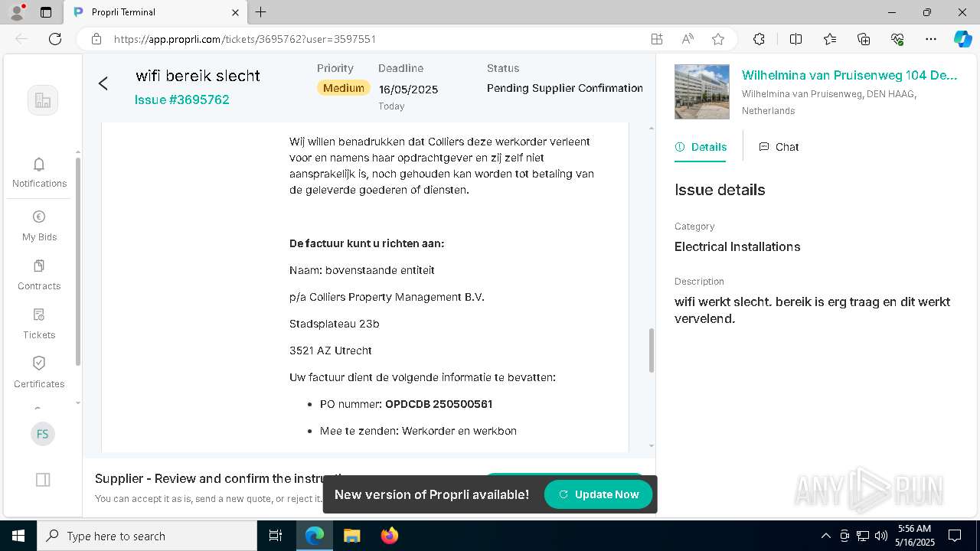
Task: Add page to favorites star icon
Action: tap(717, 39)
